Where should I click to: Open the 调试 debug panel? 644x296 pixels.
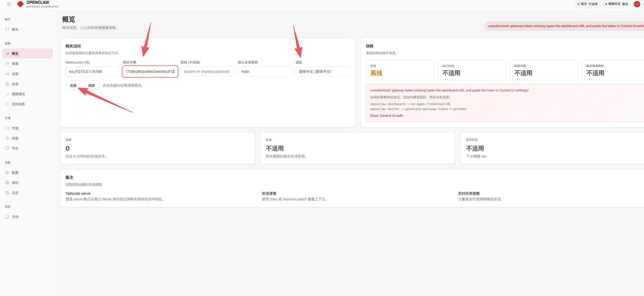pyautogui.click(x=14, y=183)
